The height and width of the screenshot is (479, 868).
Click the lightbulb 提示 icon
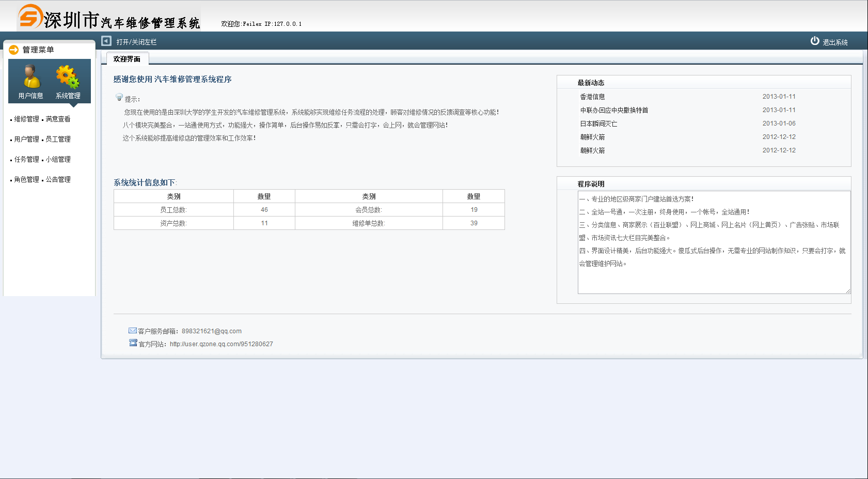[119, 97]
